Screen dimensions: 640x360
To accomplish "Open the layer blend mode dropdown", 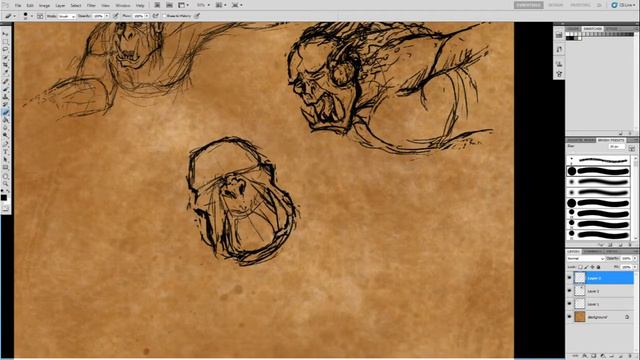I will tap(586, 259).
